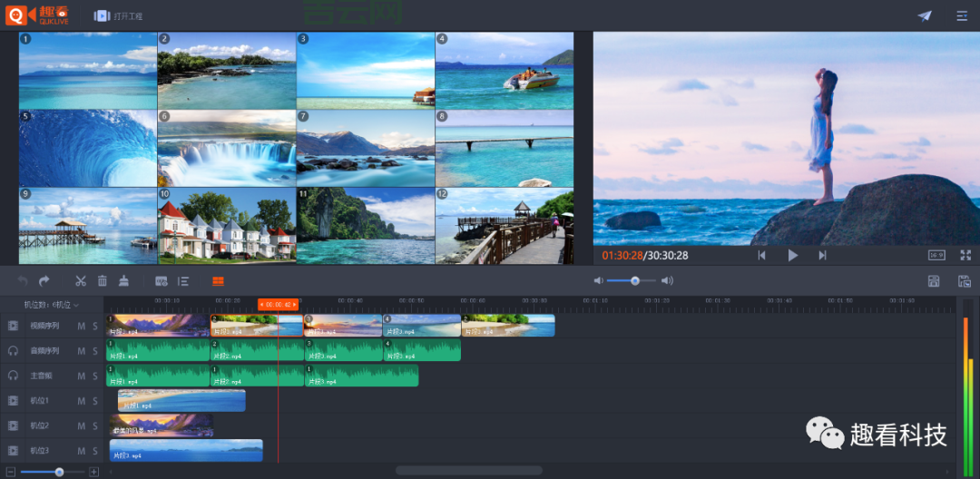Click the save project icon
Screen dimensions: 980x479
click(934, 281)
